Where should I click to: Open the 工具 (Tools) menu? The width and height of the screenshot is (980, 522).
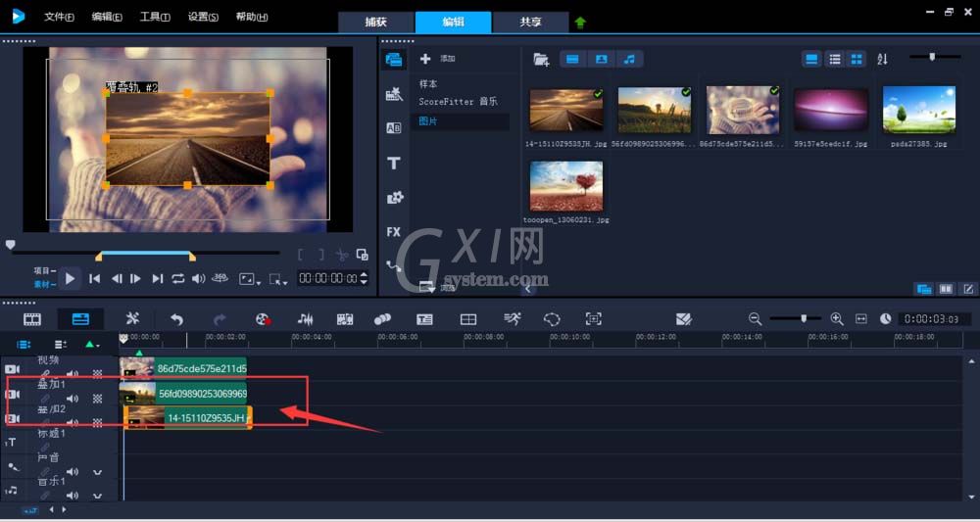coord(155,17)
